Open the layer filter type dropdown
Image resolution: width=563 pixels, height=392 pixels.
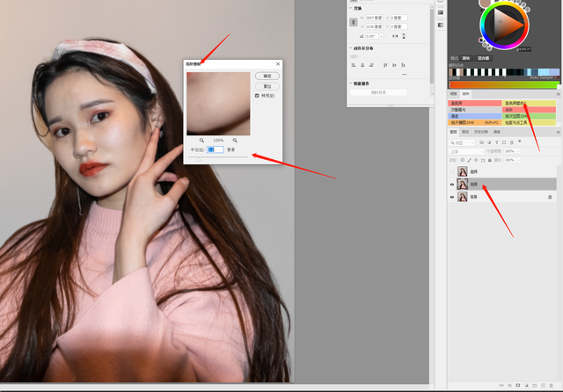(x=462, y=142)
